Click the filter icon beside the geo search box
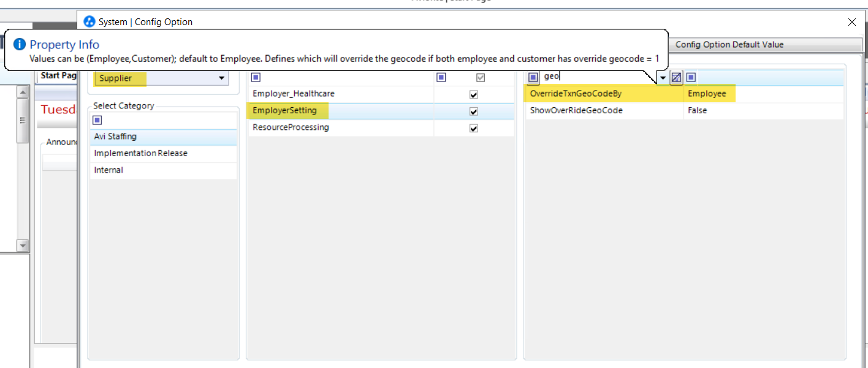Image resolution: width=868 pixels, height=368 pixels. [x=533, y=77]
